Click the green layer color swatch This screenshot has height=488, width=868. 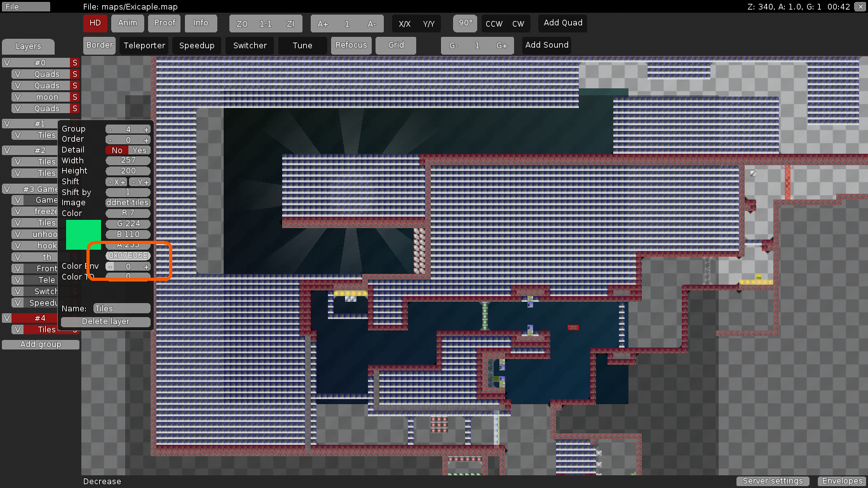pos(83,234)
